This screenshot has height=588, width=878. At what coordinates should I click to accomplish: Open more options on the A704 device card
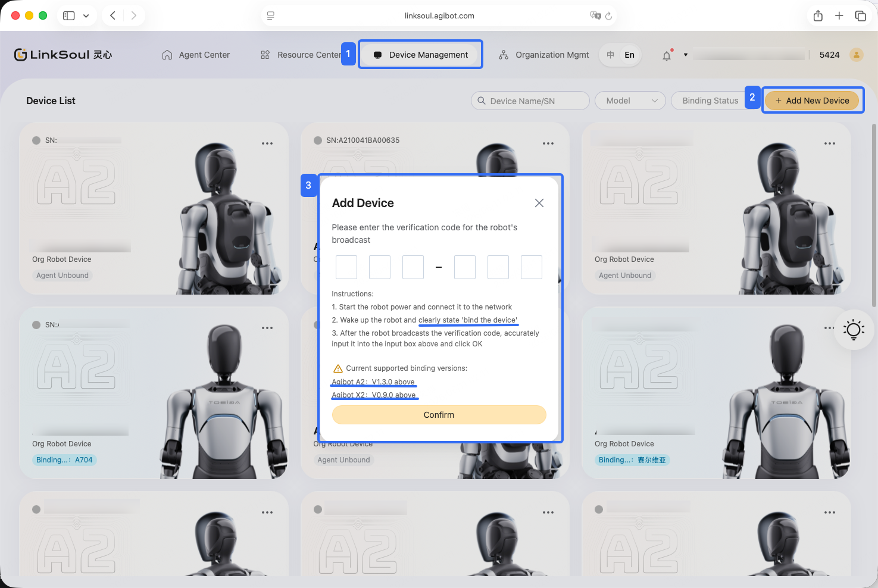tap(267, 328)
